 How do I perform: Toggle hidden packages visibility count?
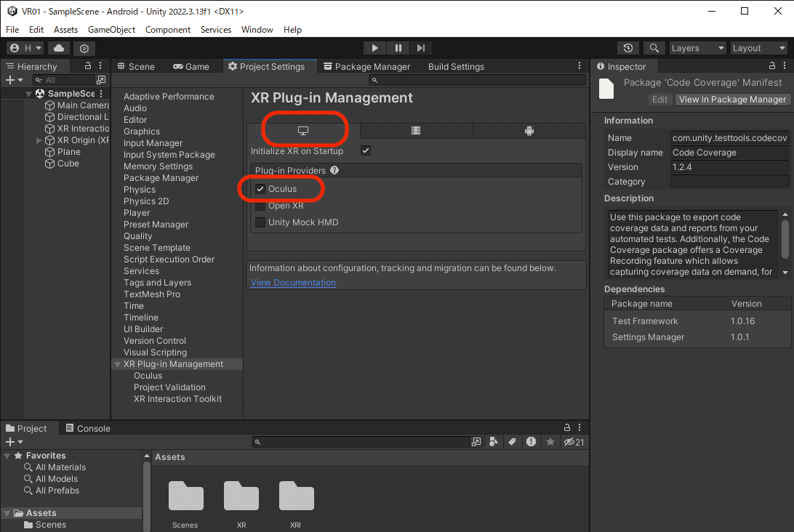[574, 442]
